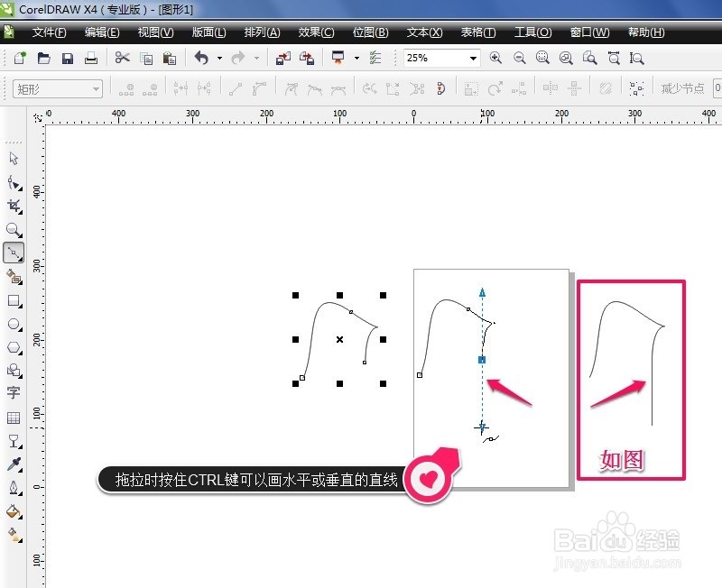
Task: Select the Freehand curve tool
Action: click(14, 253)
